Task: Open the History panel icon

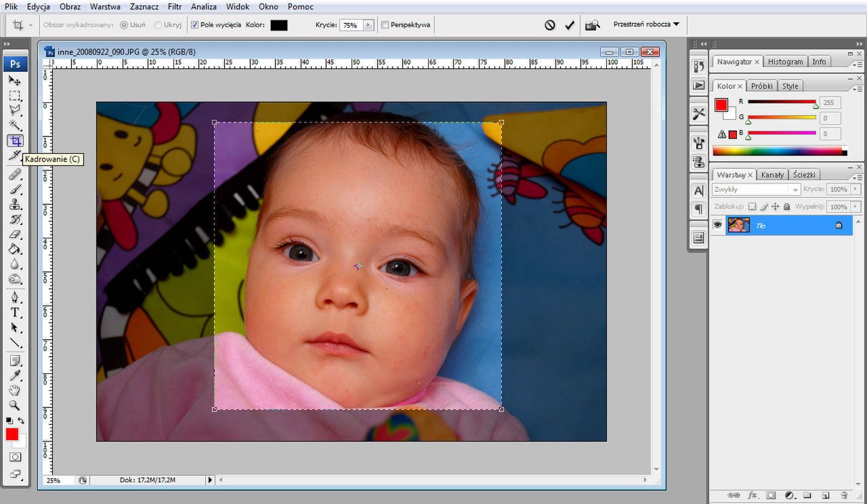Action: (x=699, y=66)
